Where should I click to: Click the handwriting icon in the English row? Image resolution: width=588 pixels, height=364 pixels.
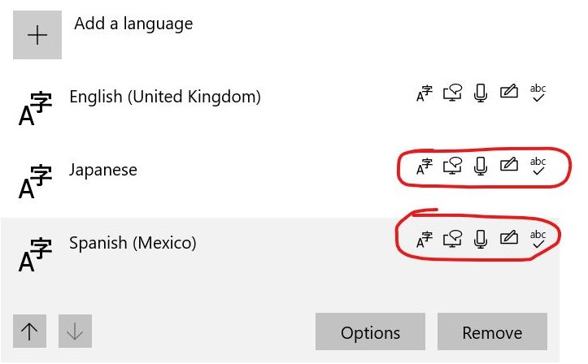click(x=509, y=91)
